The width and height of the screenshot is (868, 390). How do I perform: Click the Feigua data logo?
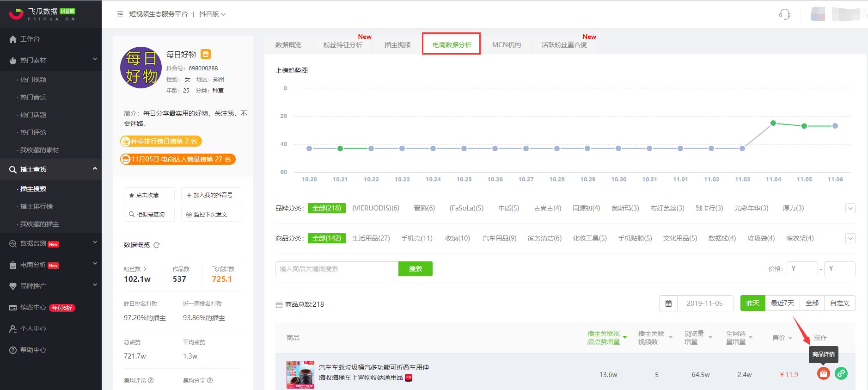pos(42,14)
